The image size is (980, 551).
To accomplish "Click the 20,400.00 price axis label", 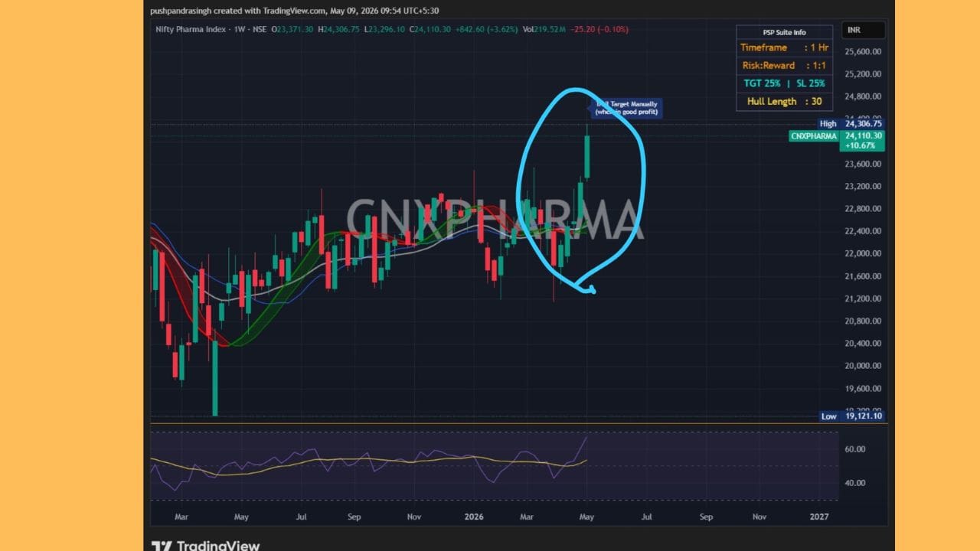I will tap(863, 343).
